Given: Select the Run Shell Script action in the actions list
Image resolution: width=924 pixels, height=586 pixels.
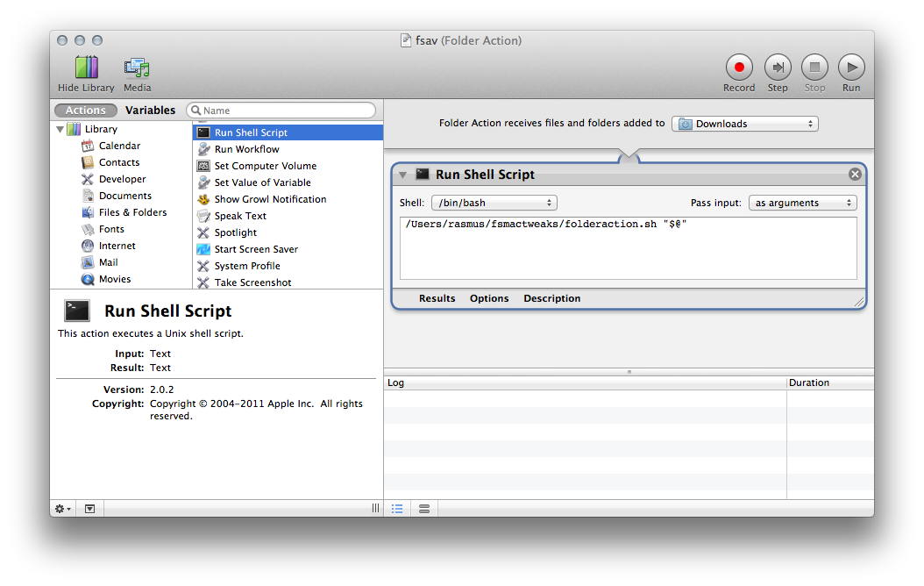Looking at the screenshot, I should coord(288,132).
